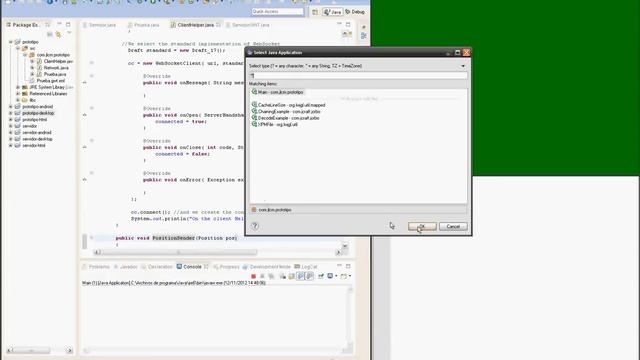This screenshot has height=360, width=640.
Task: Open the dialog's view menu dropdown arrow
Action: [x=463, y=66]
